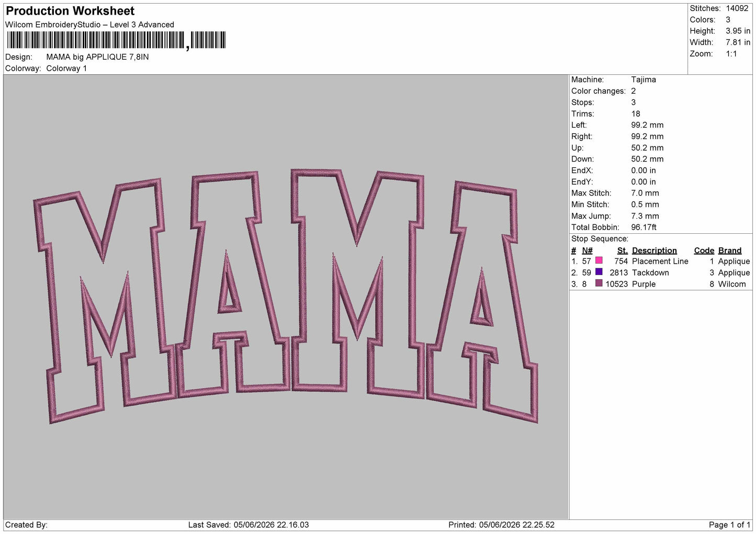Click the Left value '99.2 mm'
The image size is (756, 534).
(x=647, y=125)
